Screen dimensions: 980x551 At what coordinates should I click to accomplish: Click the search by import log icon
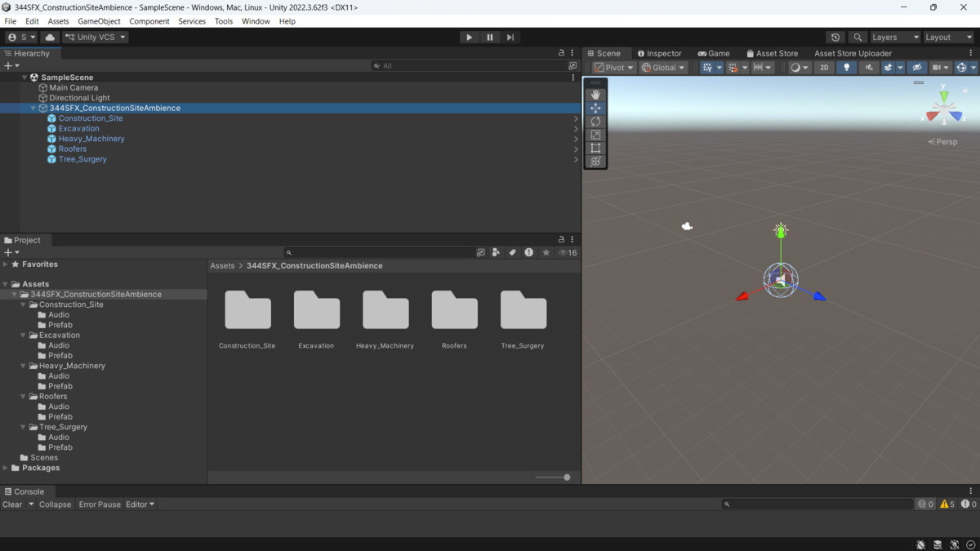coord(528,252)
